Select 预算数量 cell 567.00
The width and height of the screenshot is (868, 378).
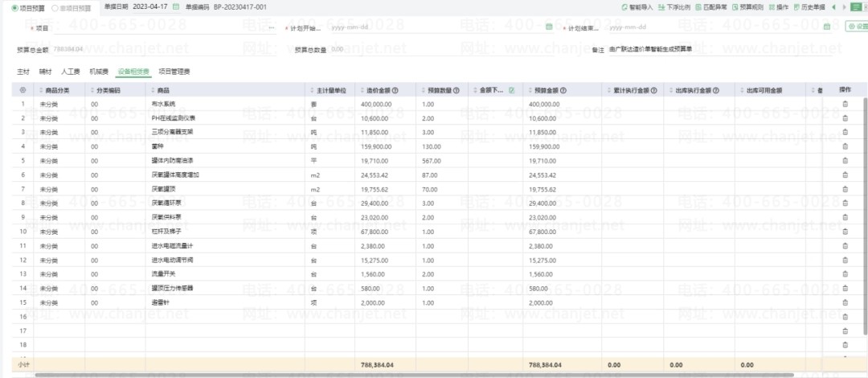coord(442,161)
